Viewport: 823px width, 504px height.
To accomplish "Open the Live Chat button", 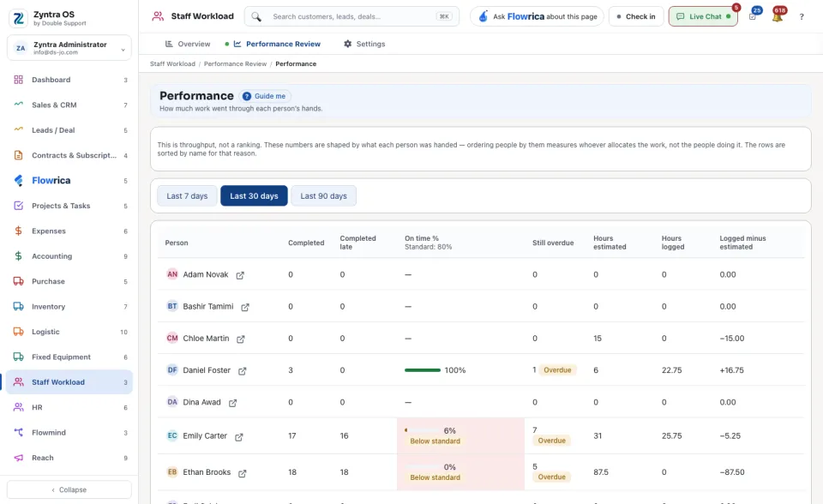I will pos(703,17).
